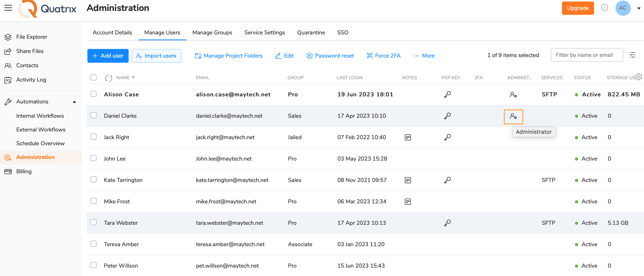Screen dimensions: 644x276
Task: Open Manage Project Folders
Action: 228,56
